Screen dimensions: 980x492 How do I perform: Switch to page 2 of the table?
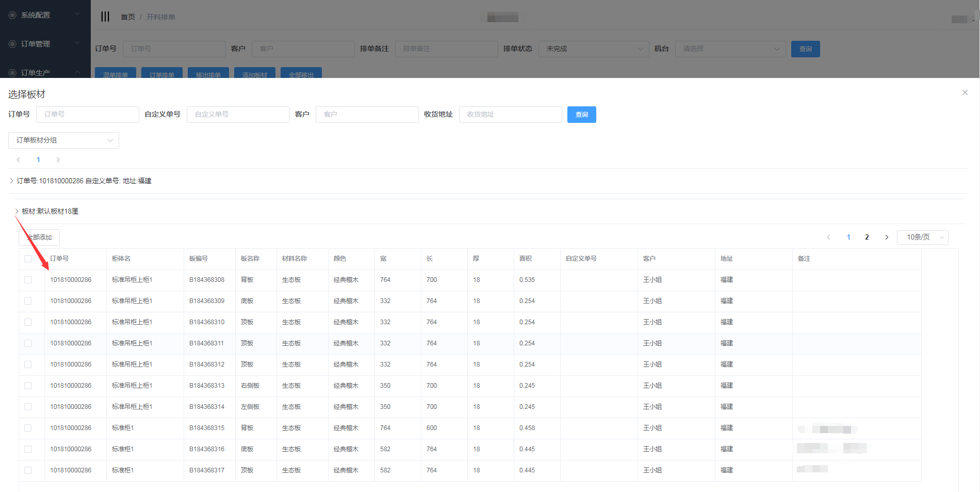tap(867, 237)
